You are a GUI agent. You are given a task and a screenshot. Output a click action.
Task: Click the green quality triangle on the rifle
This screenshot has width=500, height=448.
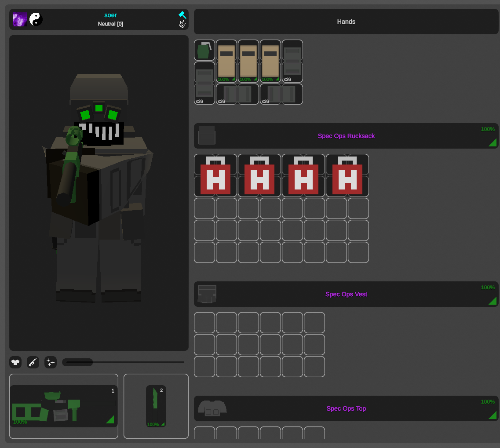pyautogui.click(x=110, y=419)
